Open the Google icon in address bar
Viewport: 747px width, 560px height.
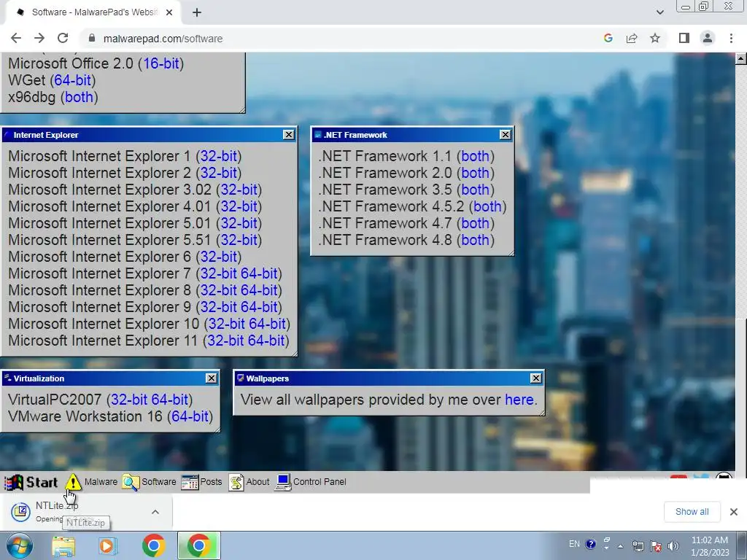coord(608,38)
